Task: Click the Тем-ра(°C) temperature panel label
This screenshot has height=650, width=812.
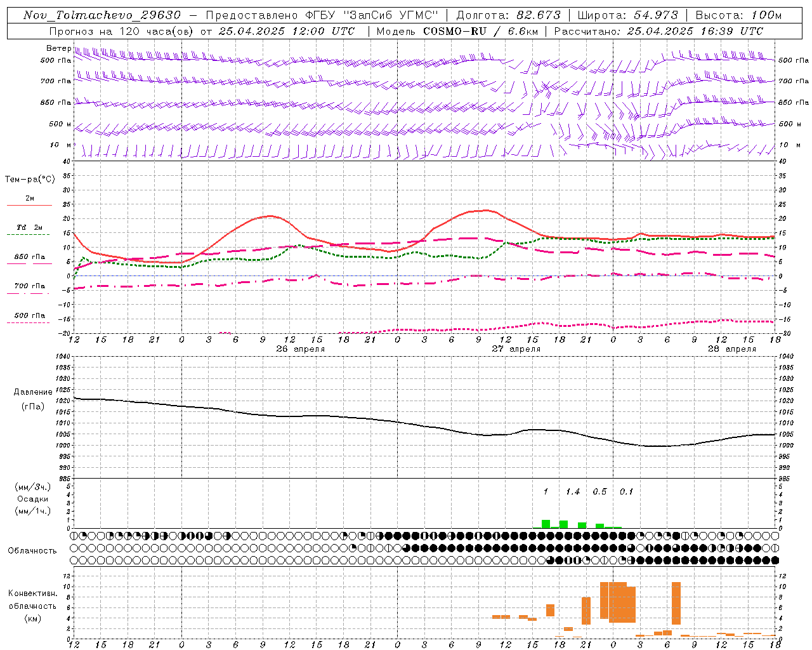Action: (x=30, y=180)
